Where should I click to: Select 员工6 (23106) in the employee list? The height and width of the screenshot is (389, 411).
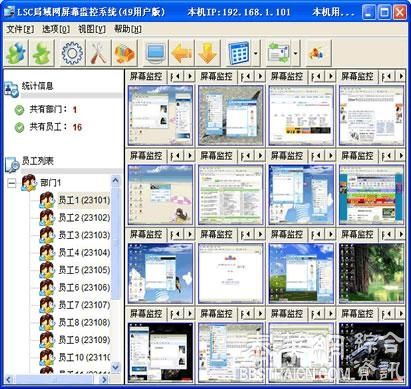pos(84,287)
